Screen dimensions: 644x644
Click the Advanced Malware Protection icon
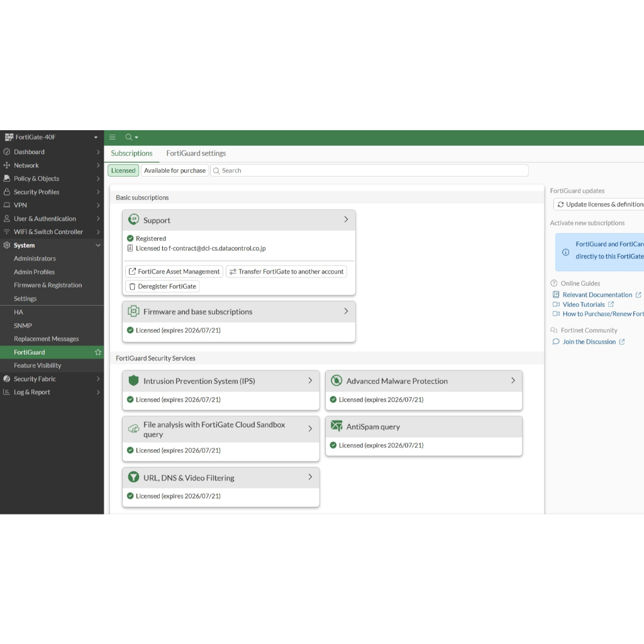(x=336, y=381)
